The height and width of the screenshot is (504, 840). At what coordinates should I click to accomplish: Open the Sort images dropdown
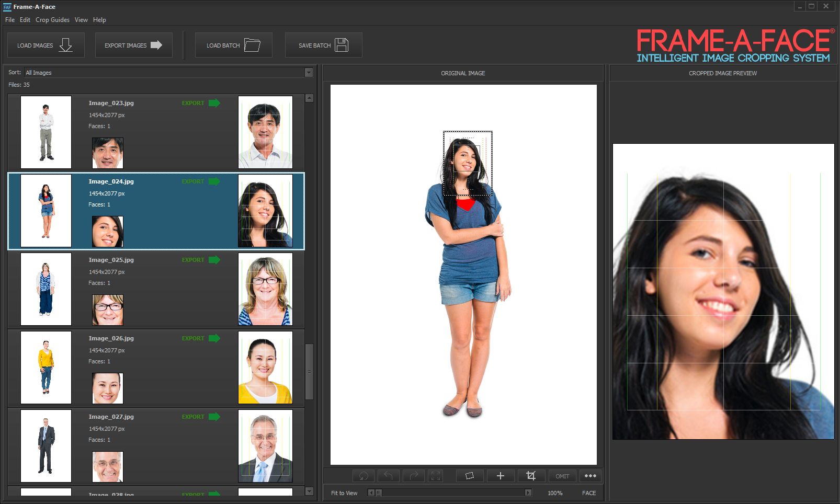(x=308, y=72)
